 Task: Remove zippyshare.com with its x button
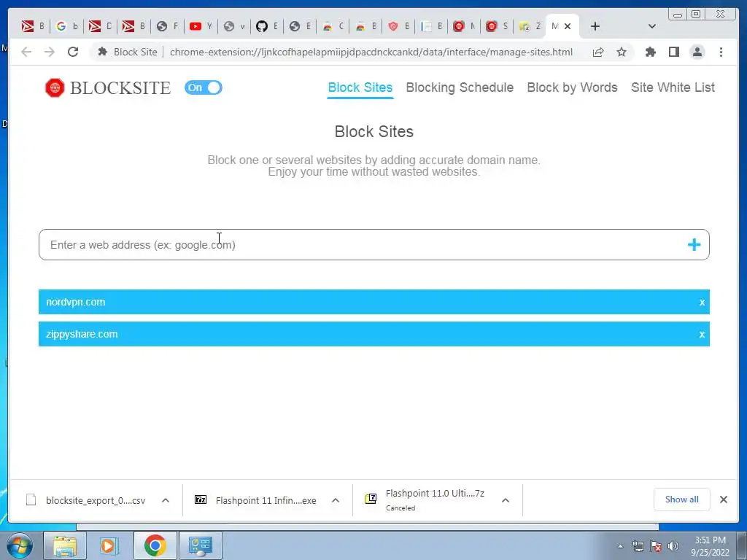point(702,334)
